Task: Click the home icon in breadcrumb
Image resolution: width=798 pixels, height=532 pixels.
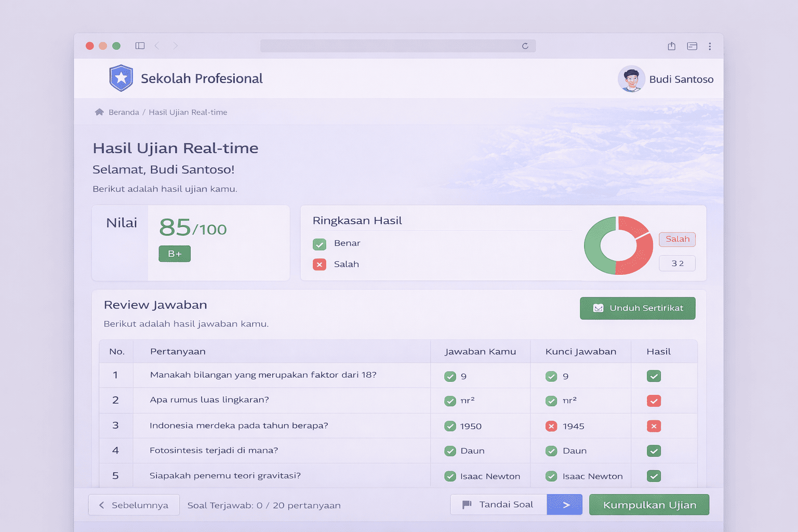Action: coord(99,112)
